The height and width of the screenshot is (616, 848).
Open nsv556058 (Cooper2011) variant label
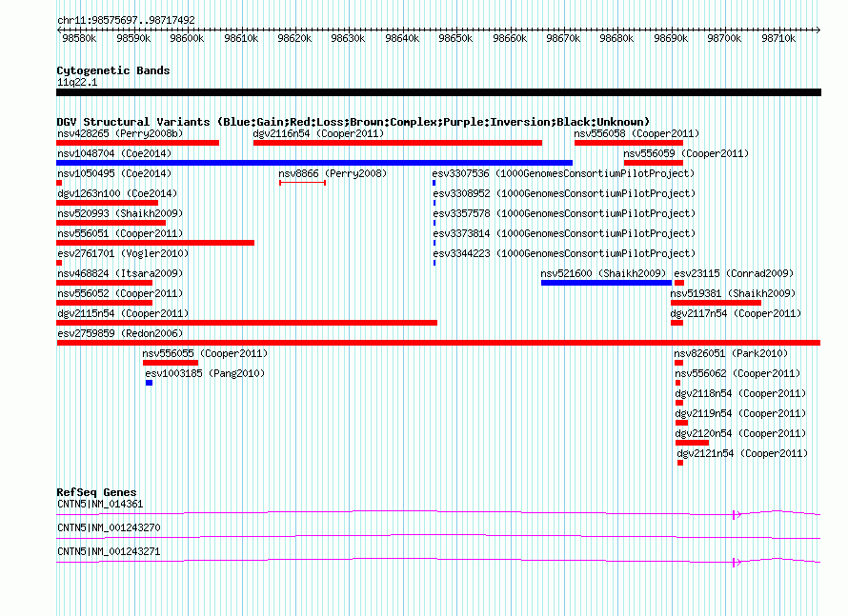636,133
